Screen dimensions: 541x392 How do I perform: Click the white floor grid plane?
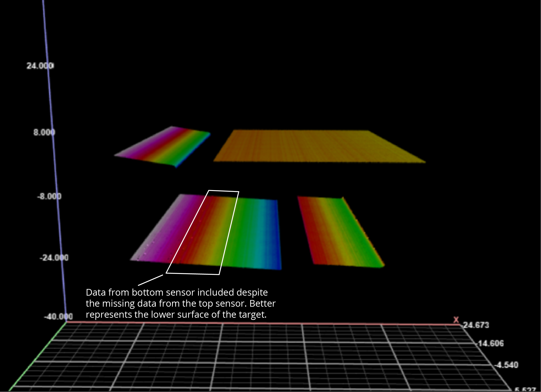(x=262, y=358)
